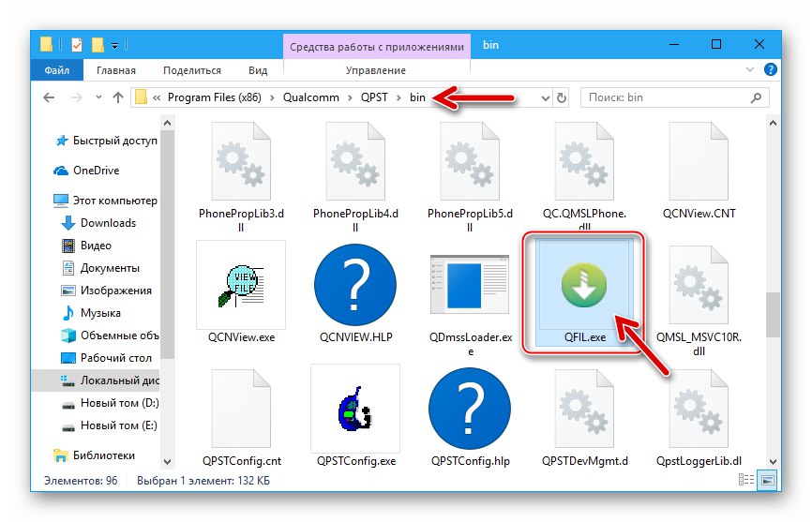Select the QPSTDevMgmt.dll file icon
Image resolution: width=812 pixels, height=522 pixels.
click(x=584, y=409)
